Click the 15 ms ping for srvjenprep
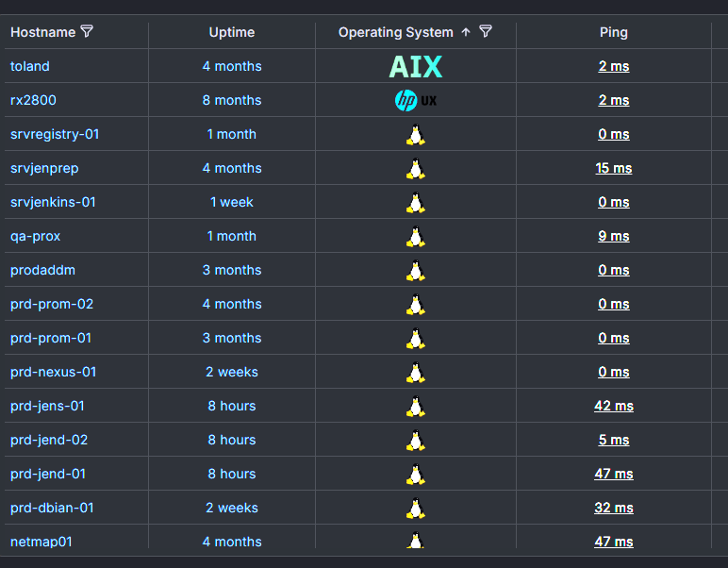 coord(613,168)
